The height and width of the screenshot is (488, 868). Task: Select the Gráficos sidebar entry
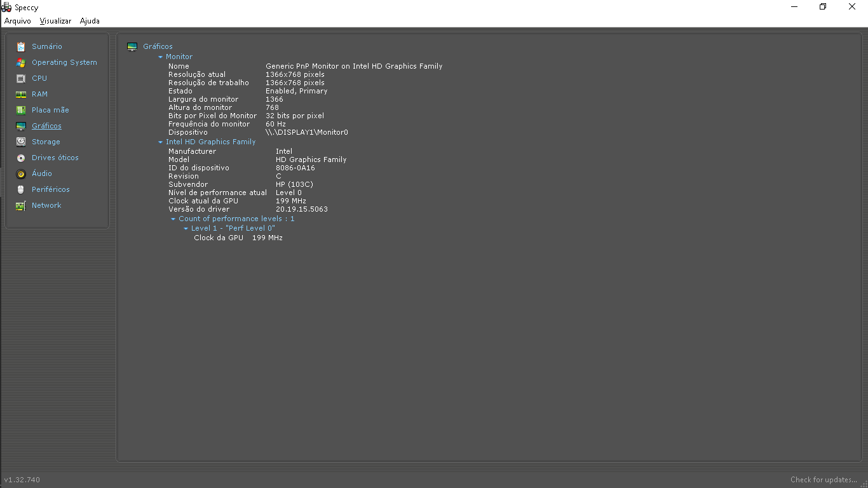(46, 126)
